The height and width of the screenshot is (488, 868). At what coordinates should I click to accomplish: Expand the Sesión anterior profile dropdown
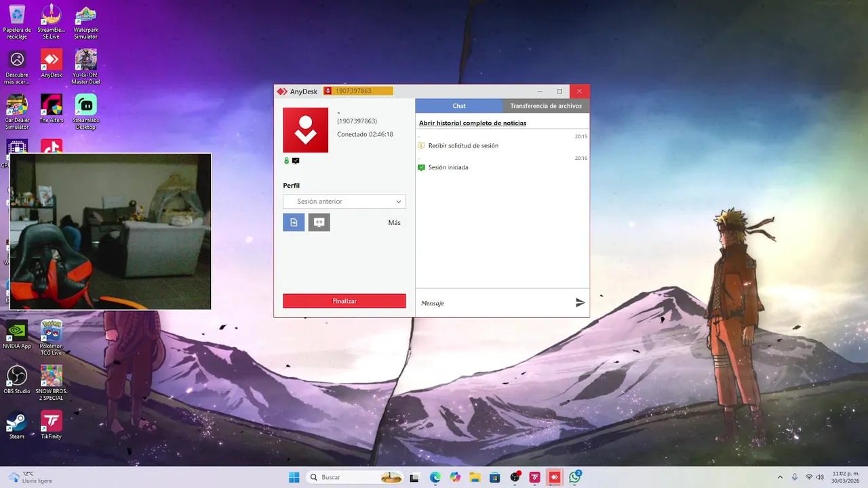click(x=344, y=201)
